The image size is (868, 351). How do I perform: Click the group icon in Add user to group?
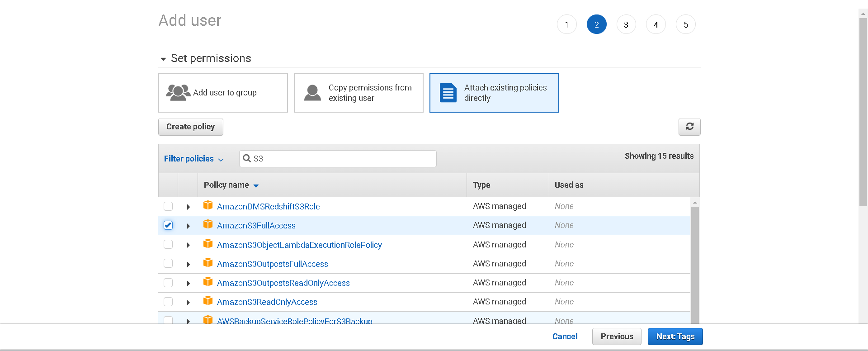click(178, 92)
